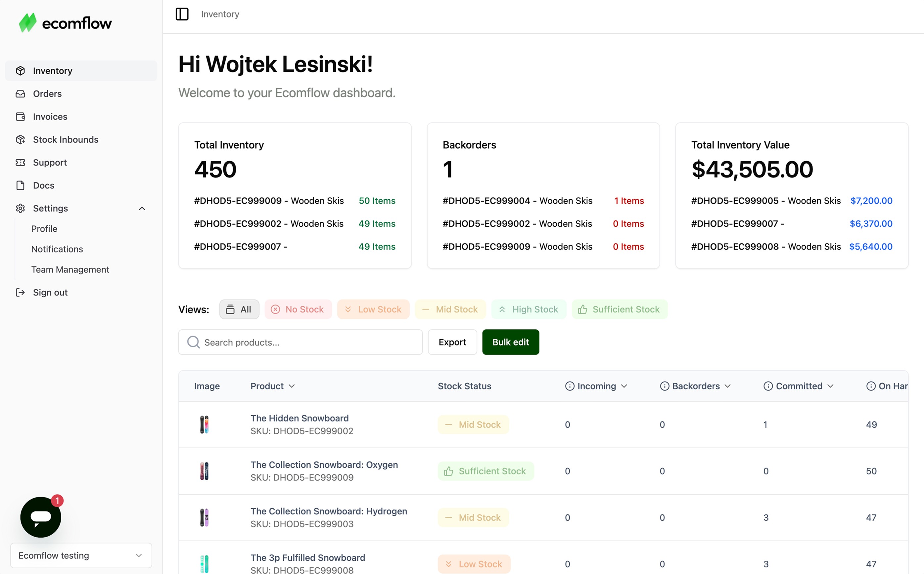The image size is (924, 574).
Task: Click the Committed column info icon
Action: tap(768, 386)
